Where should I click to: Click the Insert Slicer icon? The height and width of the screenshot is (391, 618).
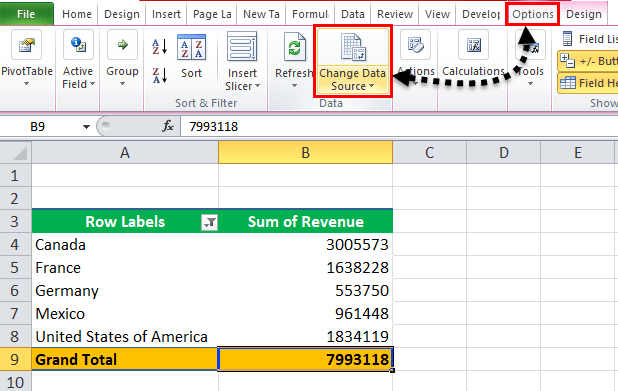click(242, 47)
